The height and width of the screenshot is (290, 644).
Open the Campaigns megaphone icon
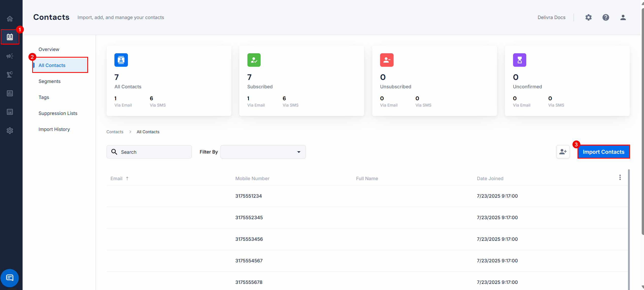(x=10, y=56)
